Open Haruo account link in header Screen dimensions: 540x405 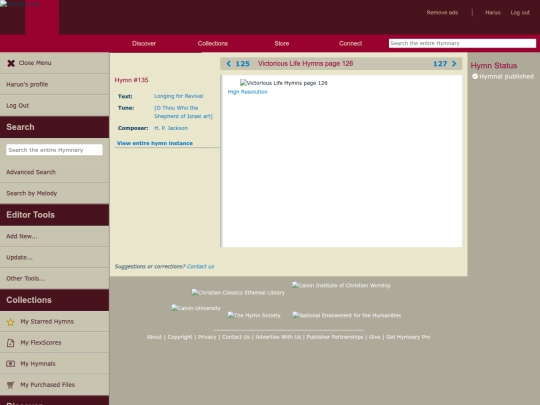click(x=493, y=13)
